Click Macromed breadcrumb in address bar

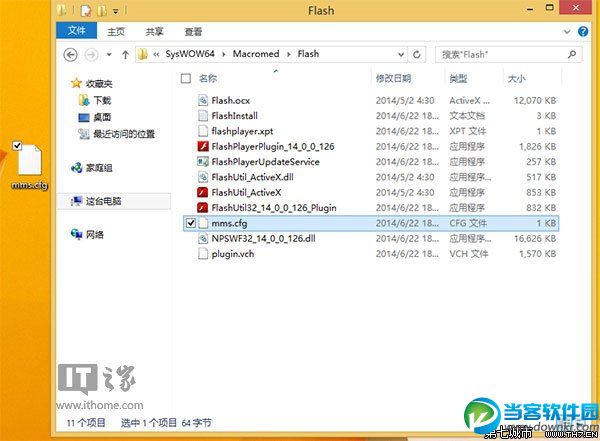click(x=256, y=54)
